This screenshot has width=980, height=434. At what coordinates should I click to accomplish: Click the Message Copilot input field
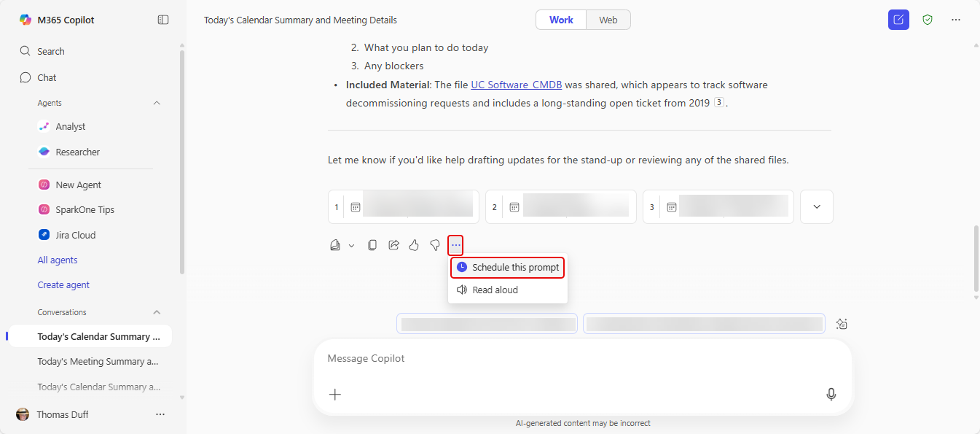coord(568,359)
